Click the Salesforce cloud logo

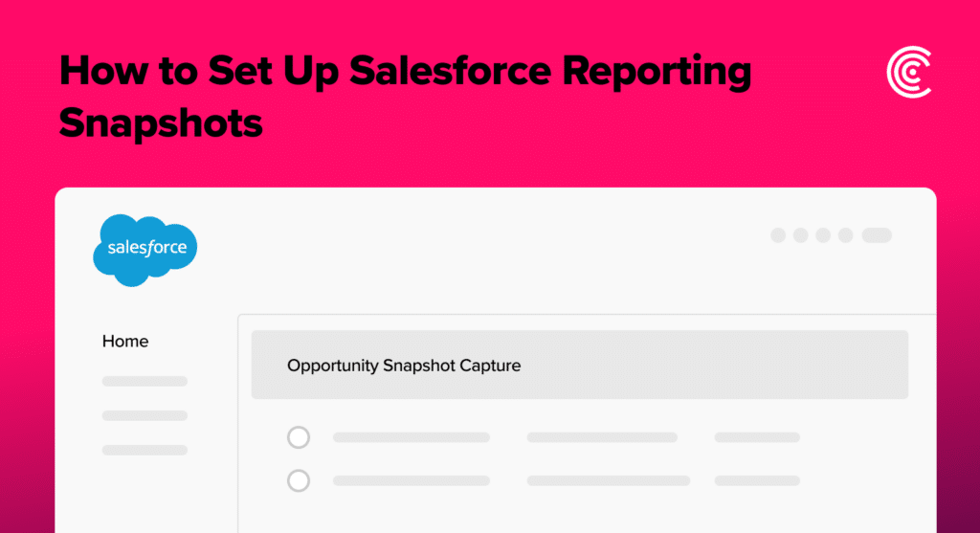145,250
